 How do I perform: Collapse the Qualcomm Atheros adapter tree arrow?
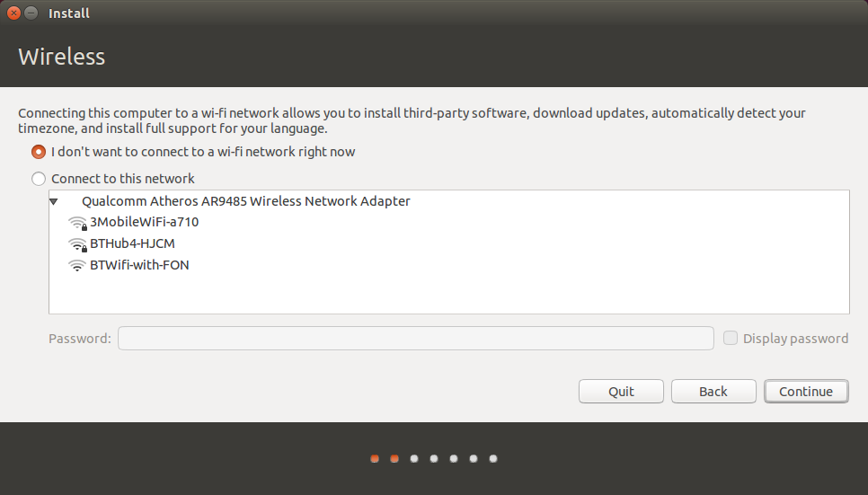point(55,202)
